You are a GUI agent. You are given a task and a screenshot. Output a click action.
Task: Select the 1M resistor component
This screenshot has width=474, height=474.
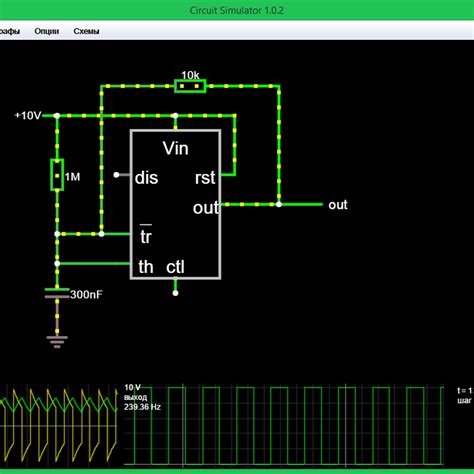[57, 175]
